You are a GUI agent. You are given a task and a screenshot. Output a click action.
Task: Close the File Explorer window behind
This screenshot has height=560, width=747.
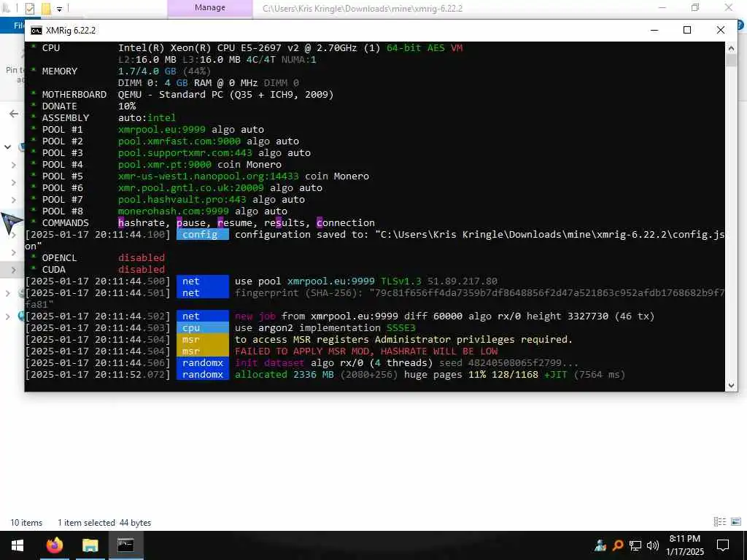click(x=729, y=7)
